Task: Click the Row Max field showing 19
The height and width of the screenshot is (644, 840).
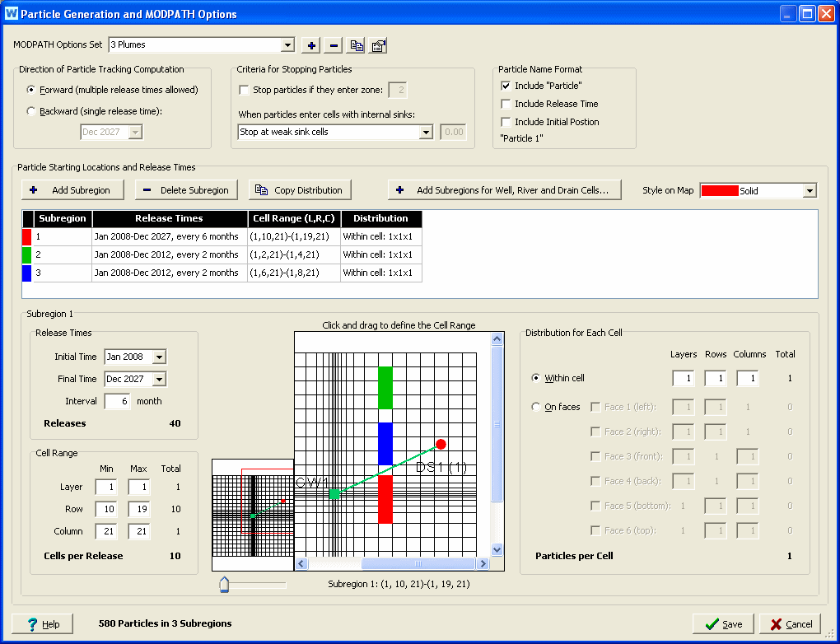Action: tap(138, 509)
